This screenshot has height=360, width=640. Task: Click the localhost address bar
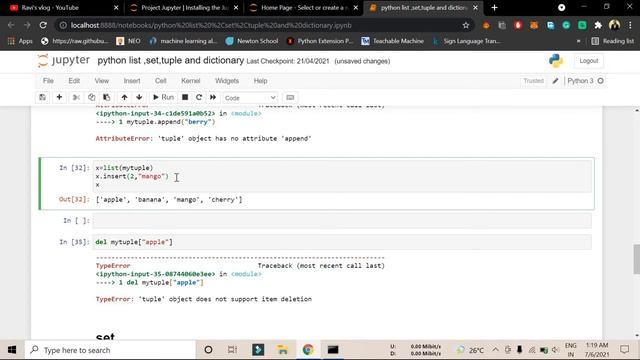[261, 25]
